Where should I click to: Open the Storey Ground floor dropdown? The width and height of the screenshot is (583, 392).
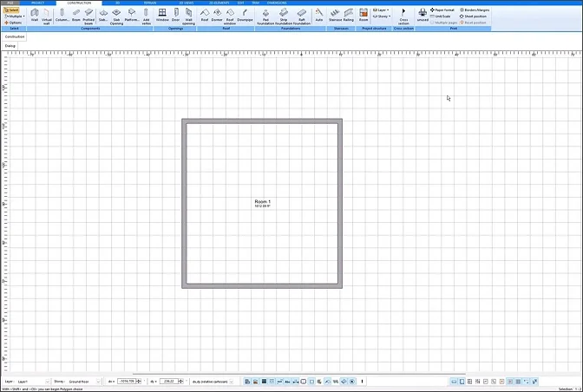point(84,382)
